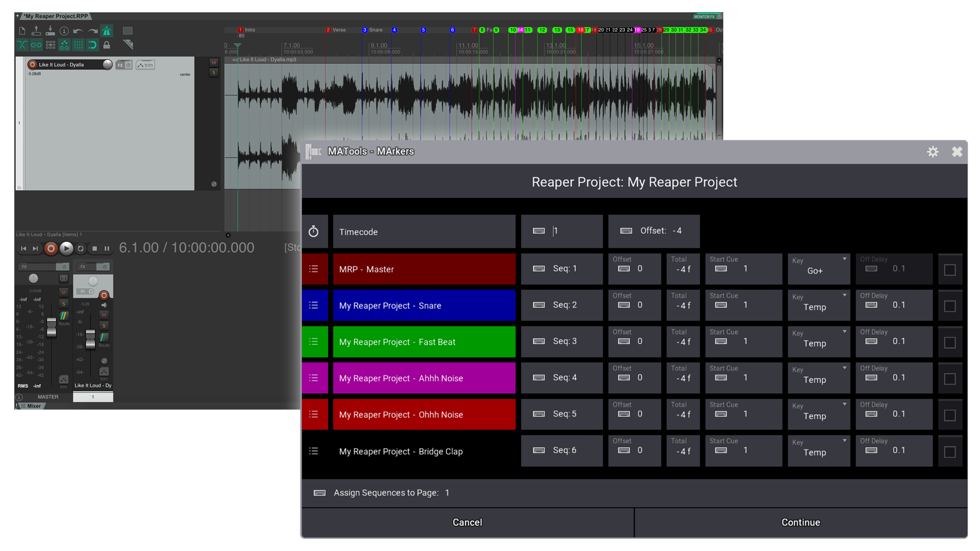This screenshot has width=980, height=551.
Task: Go to project end in transport
Action: click(x=35, y=248)
